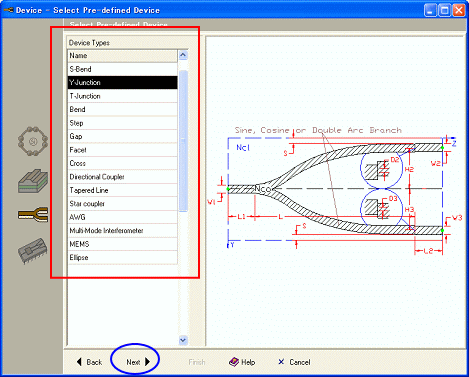Click the scroll up arrow of device list
This screenshot has width=469, height=377.
(x=183, y=55)
